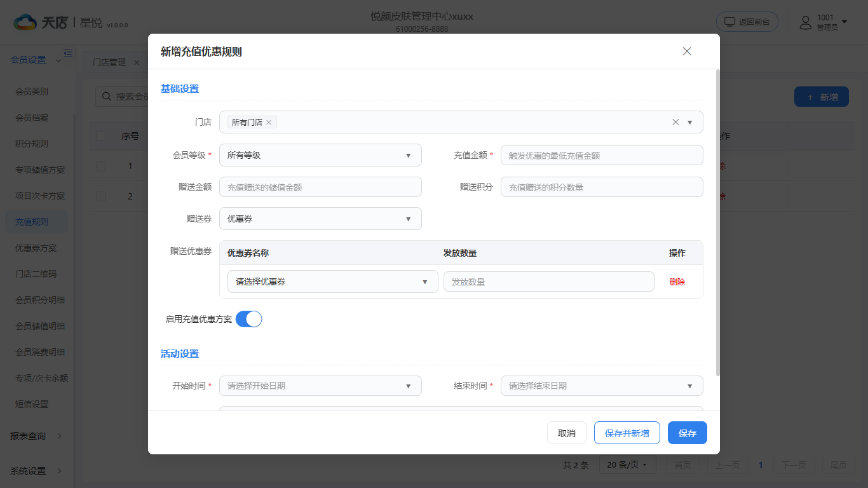Click 删除 in coupon row
The width and height of the screenshot is (868, 488).
point(677,281)
